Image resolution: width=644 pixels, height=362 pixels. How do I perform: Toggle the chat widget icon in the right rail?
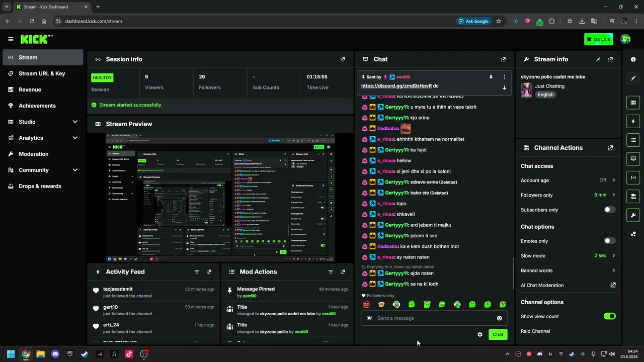point(633,158)
